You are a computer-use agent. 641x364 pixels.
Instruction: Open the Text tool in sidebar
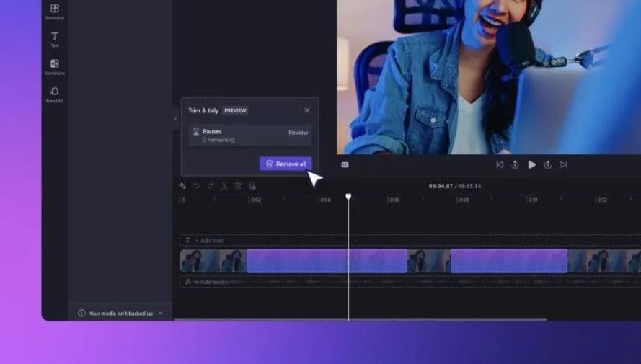point(54,38)
